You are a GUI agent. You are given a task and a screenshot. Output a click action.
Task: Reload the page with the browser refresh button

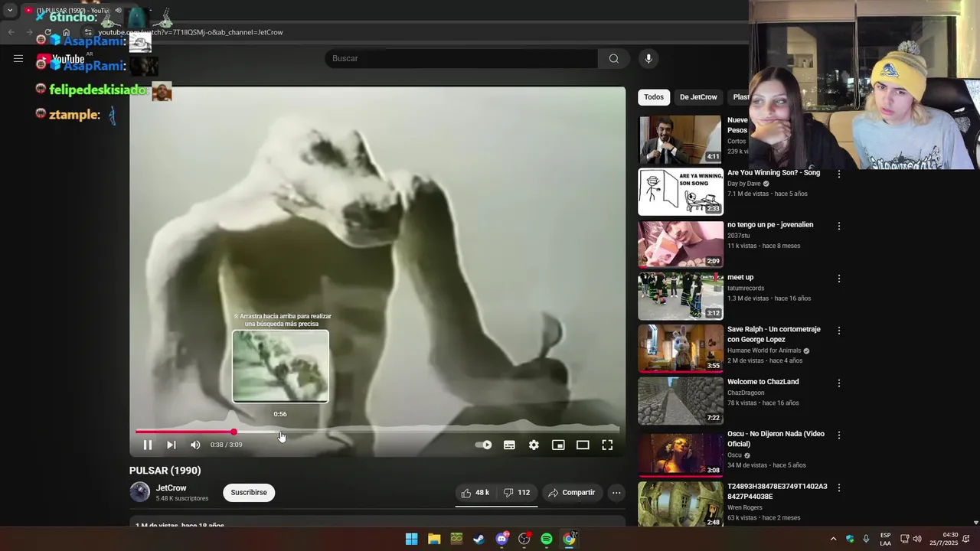47,32
